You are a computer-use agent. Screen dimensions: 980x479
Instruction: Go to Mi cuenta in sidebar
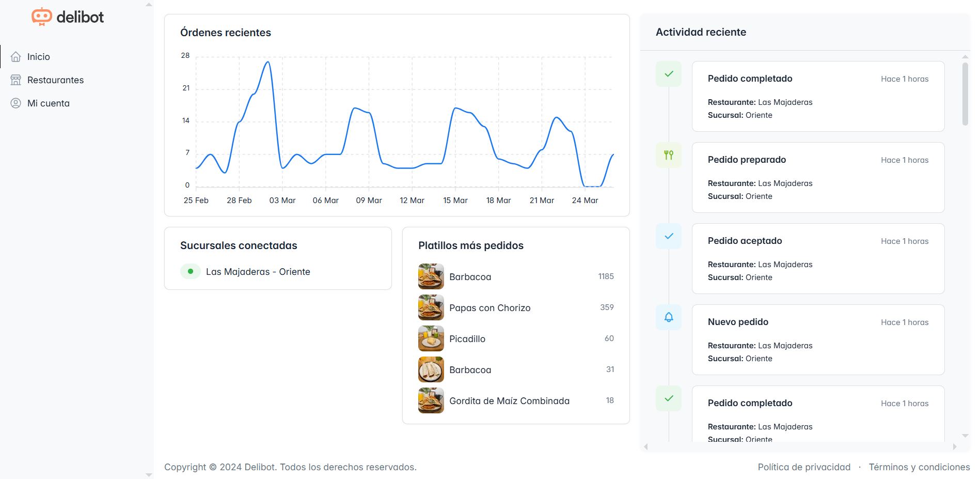pos(48,103)
